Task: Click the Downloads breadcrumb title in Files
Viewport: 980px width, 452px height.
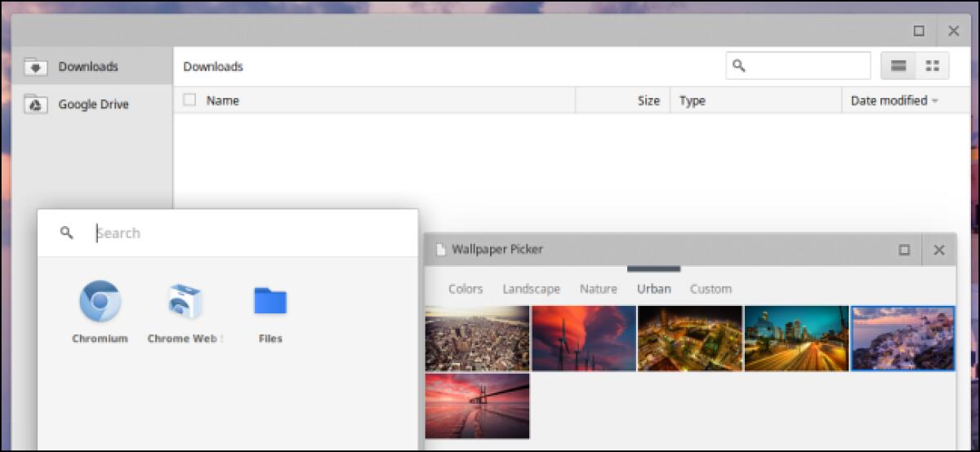Action: point(213,66)
